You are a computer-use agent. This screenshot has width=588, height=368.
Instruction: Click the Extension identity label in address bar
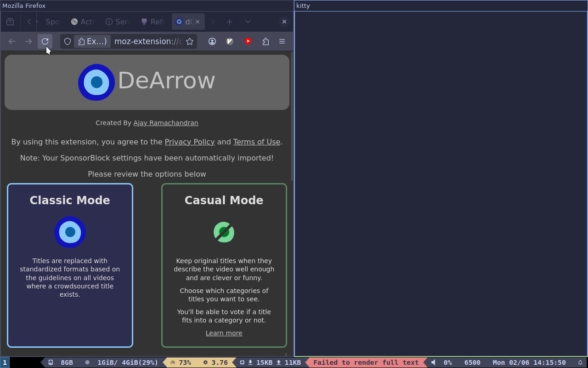click(92, 41)
